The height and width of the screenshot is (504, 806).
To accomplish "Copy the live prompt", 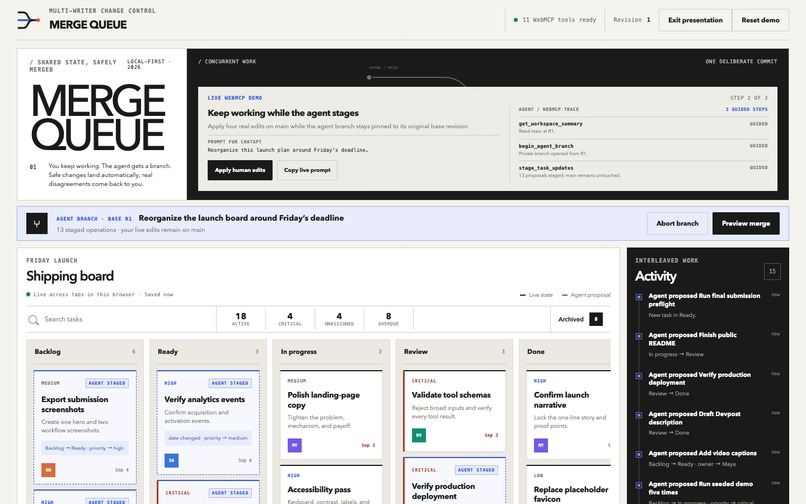I will pyautogui.click(x=307, y=170).
